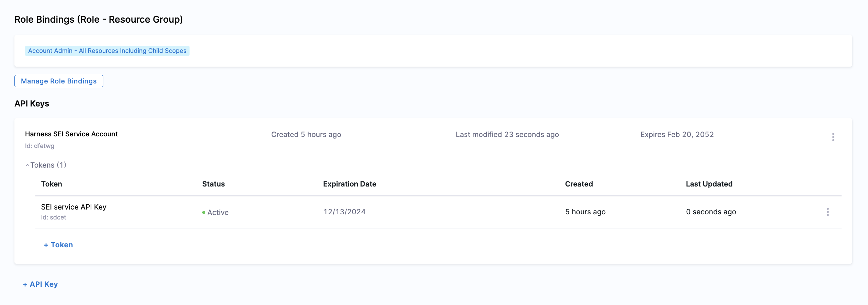Image resolution: width=868 pixels, height=305 pixels.
Task: Open the SEI service API Key token options menu
Action: (827, 212)
